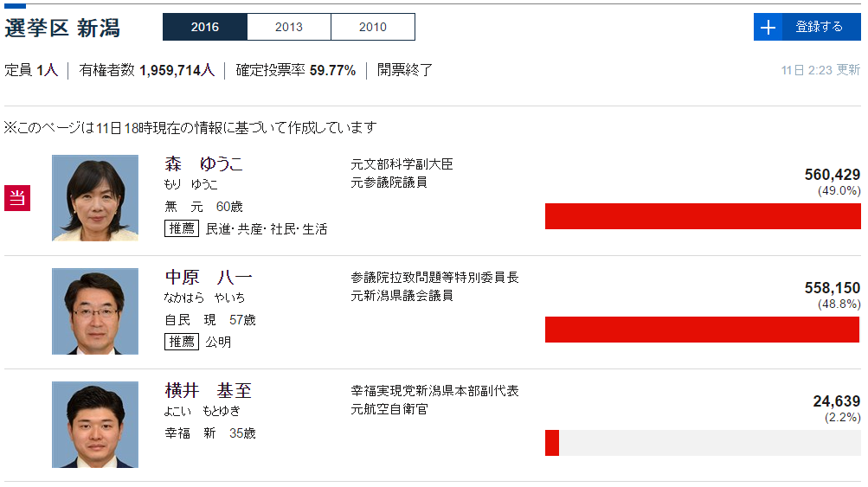This screenshot has width=868, height=487.
Task: Open the 2013 election results tab
Action: [x=289, y=27]
